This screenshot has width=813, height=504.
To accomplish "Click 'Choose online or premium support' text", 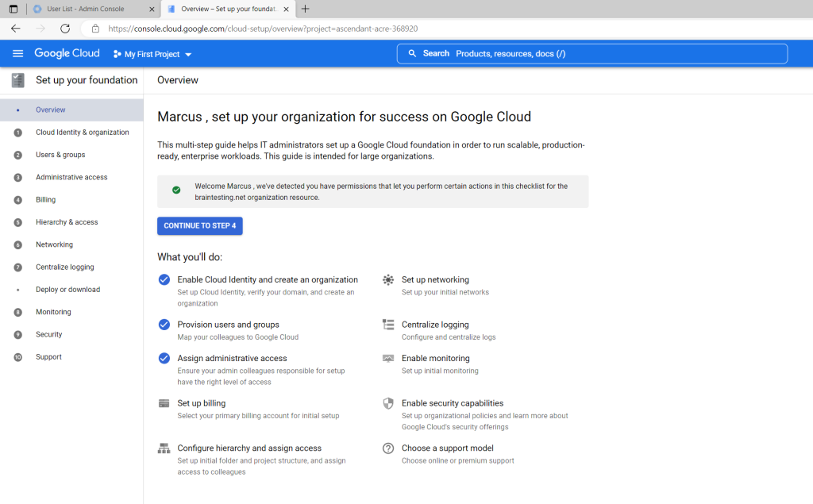I will click(458, 460).
